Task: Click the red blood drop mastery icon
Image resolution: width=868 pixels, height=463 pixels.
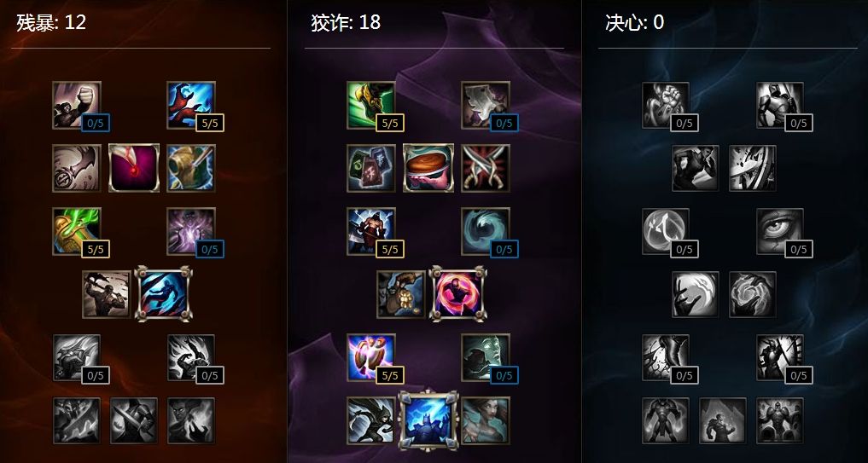Action: tap(134, 168)
